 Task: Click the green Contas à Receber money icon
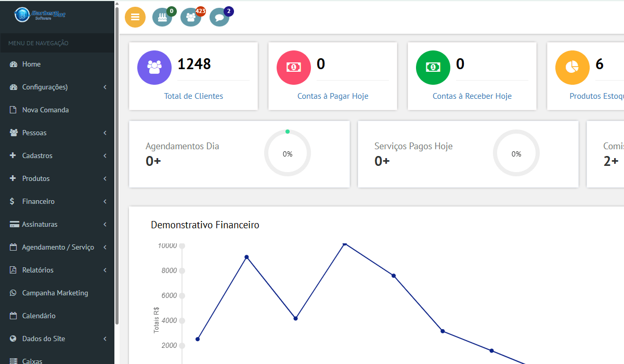tap(433, 68)
